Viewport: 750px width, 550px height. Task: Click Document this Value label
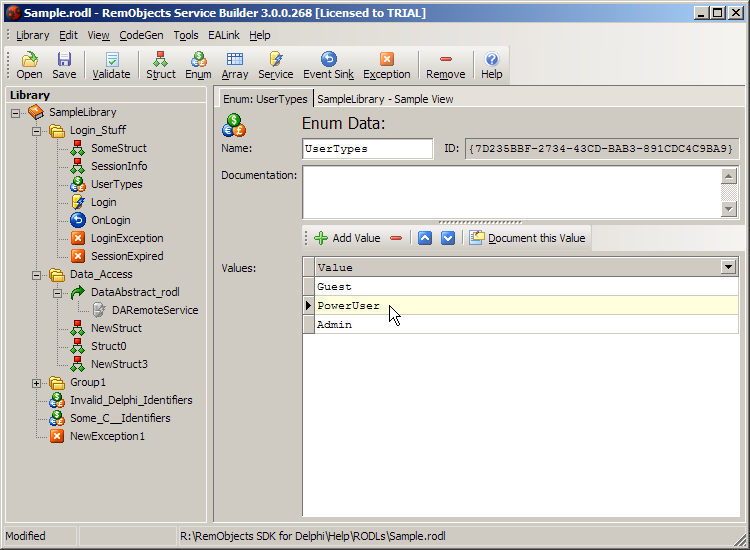tap(537, 238)
